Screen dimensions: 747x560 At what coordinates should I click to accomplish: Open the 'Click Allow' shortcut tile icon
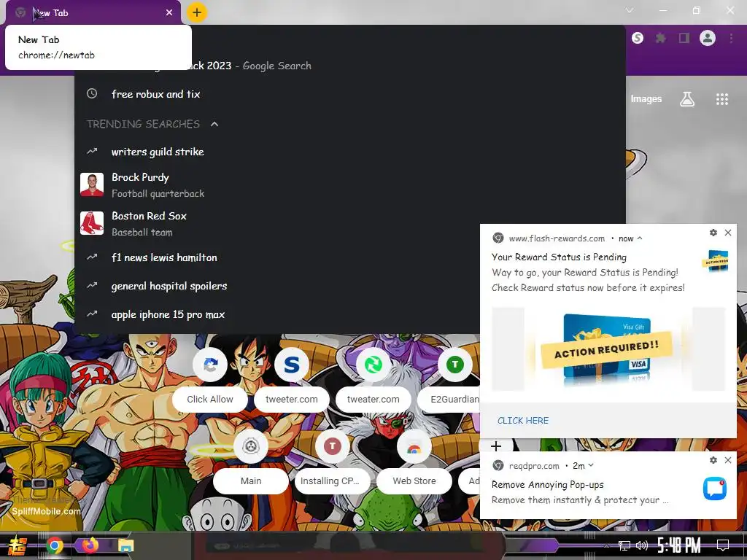(x=210, y=365)
